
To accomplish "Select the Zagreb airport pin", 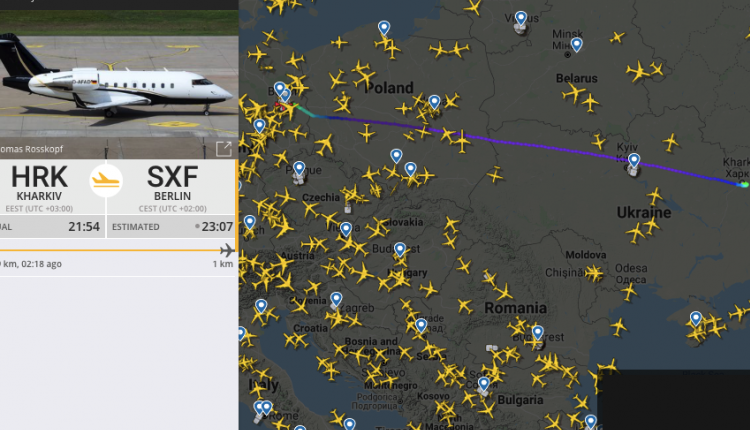I will click(x=336, y=300).
